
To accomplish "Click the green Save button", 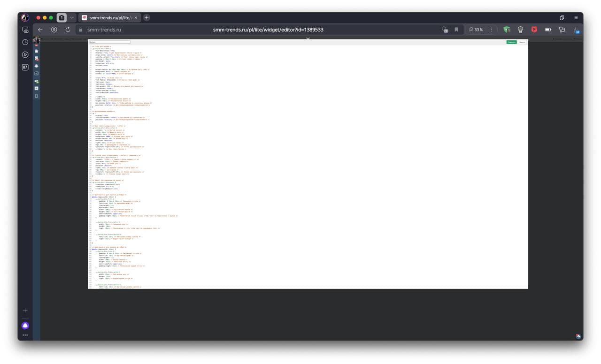I will click(511, 42).
